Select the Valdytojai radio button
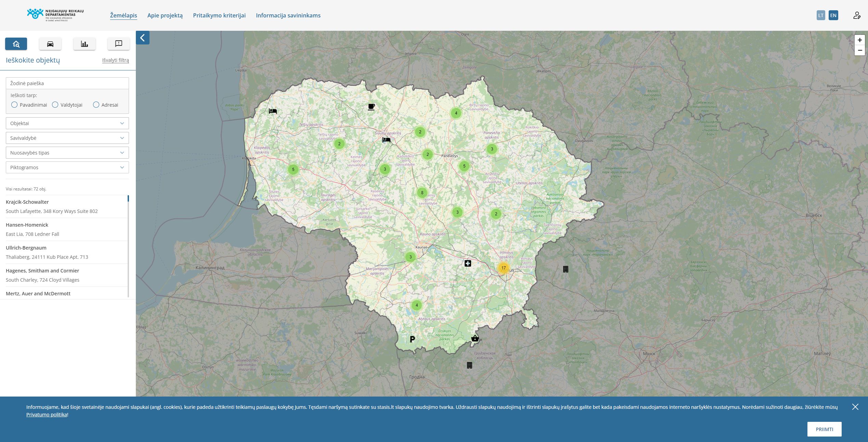Image resolution: width=868 pixels, height=442 pixels. click(55, 105)
